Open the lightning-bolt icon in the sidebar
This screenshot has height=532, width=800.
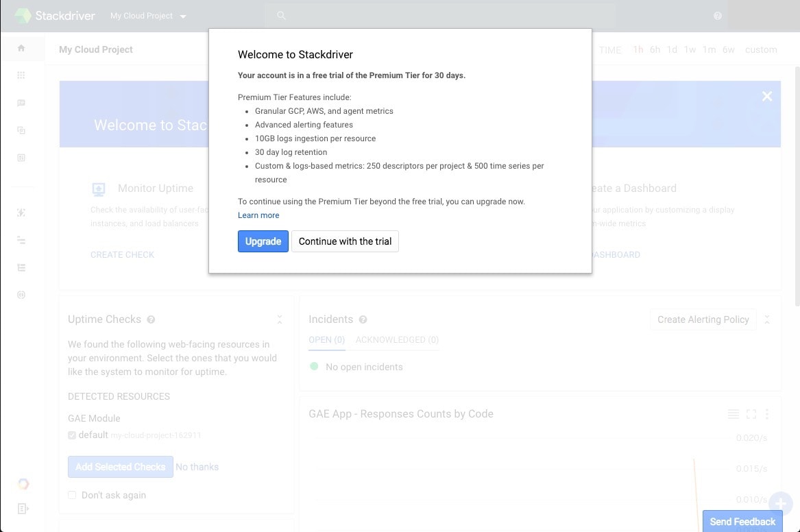tap(21, 213)
